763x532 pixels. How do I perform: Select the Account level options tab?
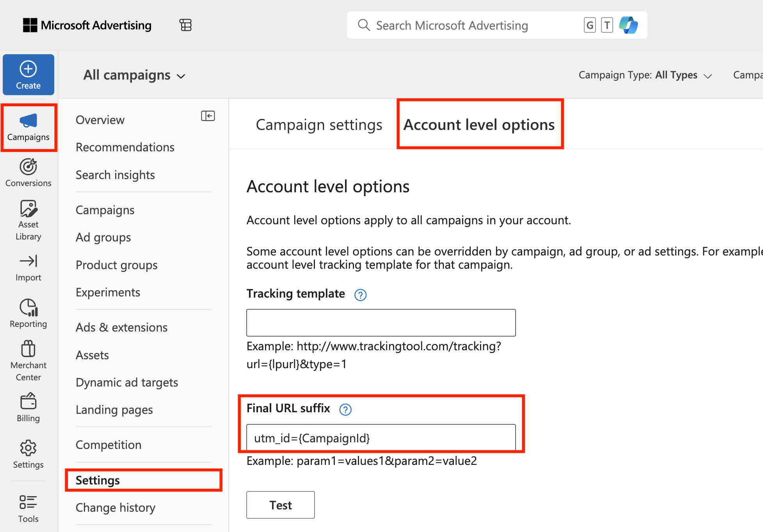click(479, 125)
